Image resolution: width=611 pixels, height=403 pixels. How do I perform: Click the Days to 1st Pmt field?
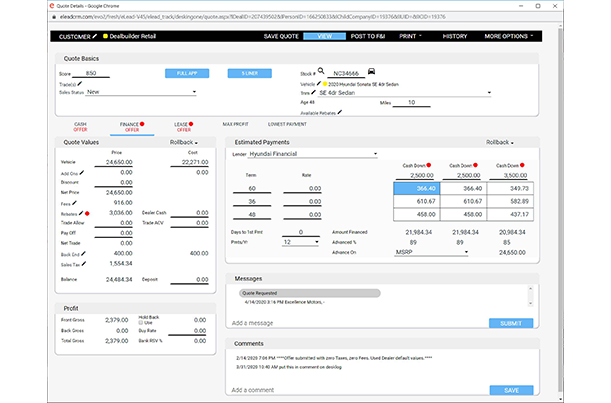click(x=301, y=232)
